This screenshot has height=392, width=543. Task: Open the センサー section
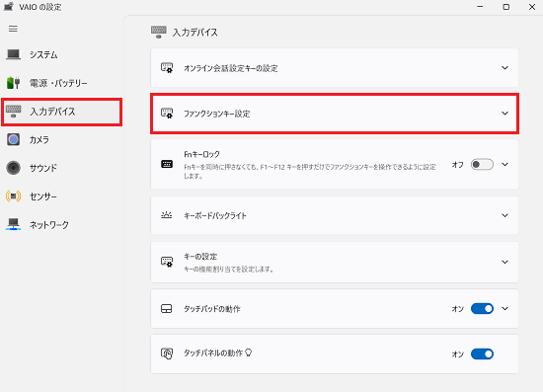(61, 196)
